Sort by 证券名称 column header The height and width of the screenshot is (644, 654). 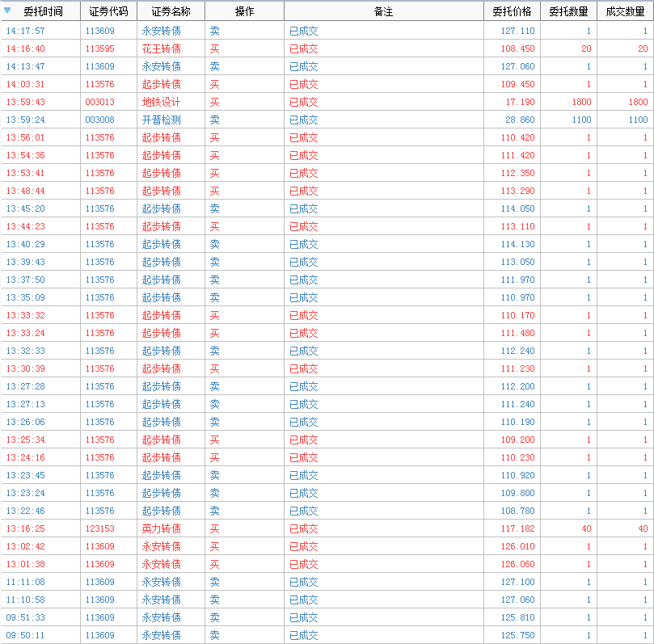[171, 11]
